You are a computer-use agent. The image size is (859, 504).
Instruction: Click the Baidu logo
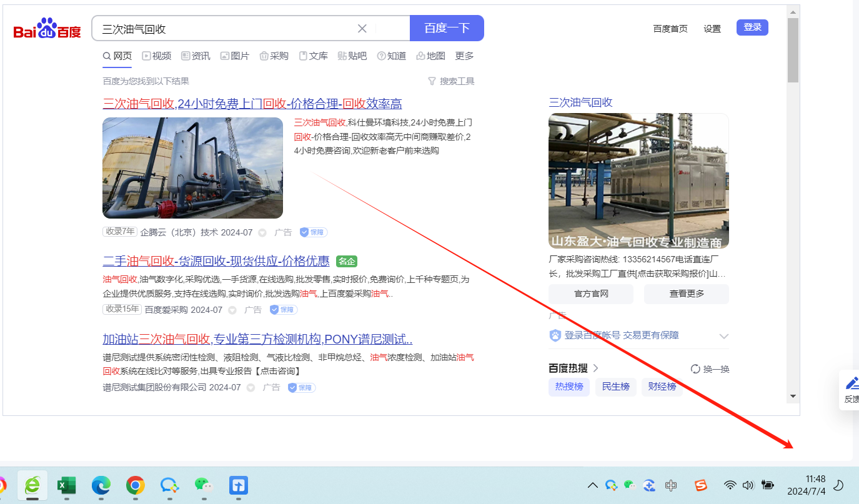pos(47,29)
